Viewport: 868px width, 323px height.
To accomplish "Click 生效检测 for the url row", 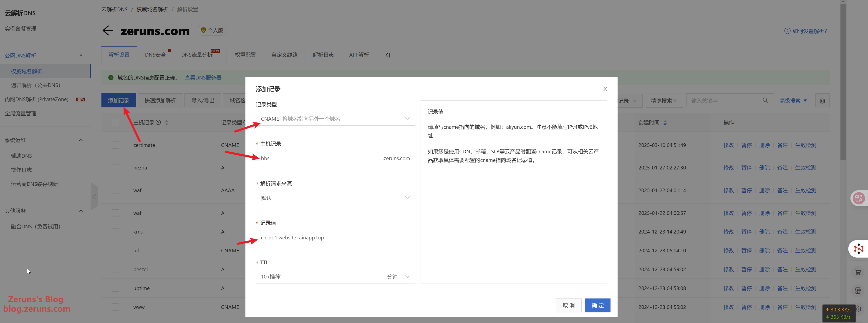I will pos(805,250).
